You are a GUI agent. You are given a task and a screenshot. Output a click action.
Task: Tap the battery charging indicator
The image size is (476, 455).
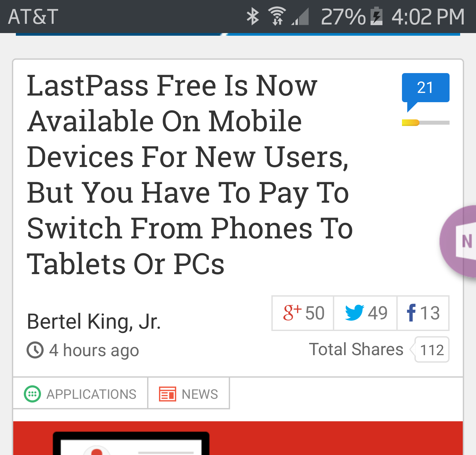pos(377,17)
